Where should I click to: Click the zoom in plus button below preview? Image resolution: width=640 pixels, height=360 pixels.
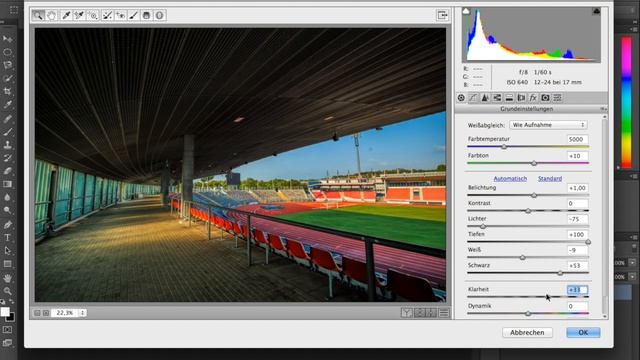point(46,313)
